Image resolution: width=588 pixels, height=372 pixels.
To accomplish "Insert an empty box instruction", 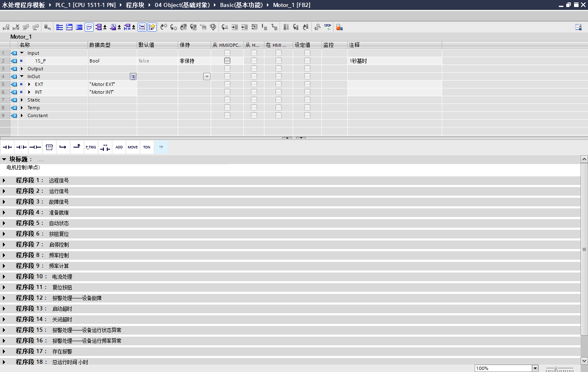I will pyautogui.click(x=49, y=147).
